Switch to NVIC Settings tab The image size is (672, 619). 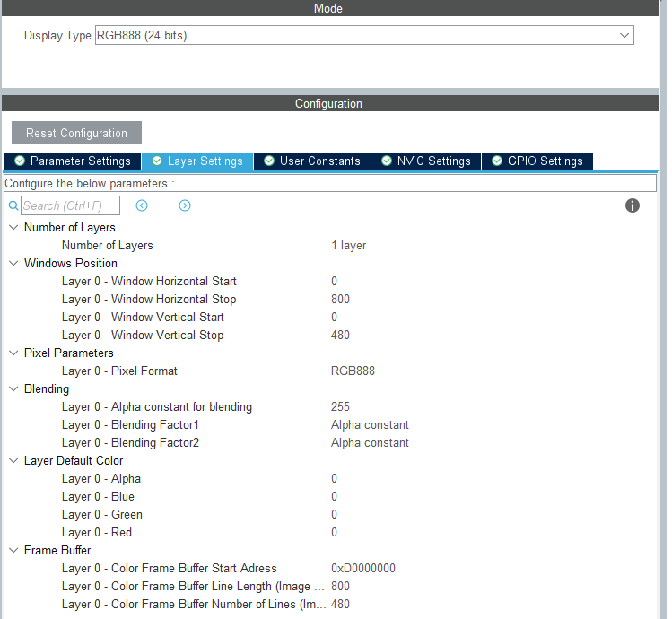426,161
